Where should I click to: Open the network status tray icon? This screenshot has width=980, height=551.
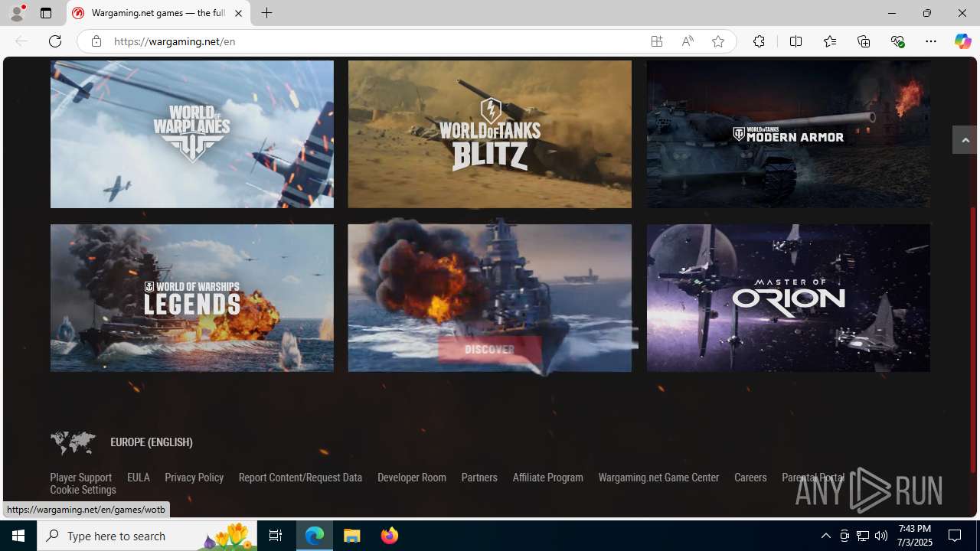pos(863,536)
